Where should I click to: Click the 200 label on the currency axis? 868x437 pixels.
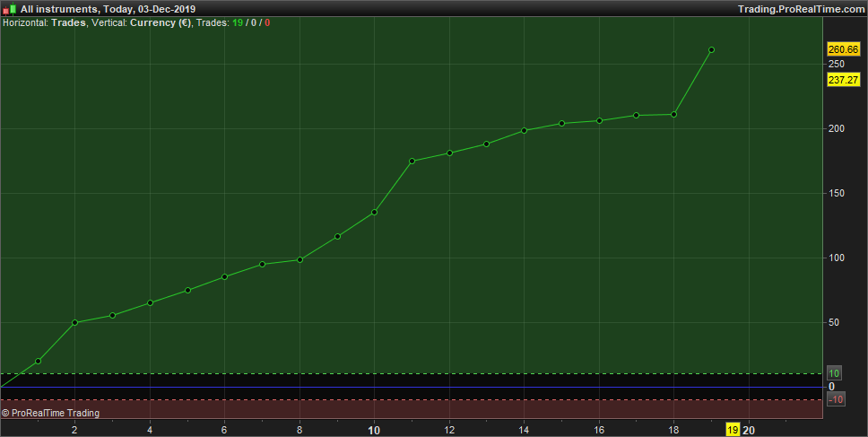click(x=837, y=128)
